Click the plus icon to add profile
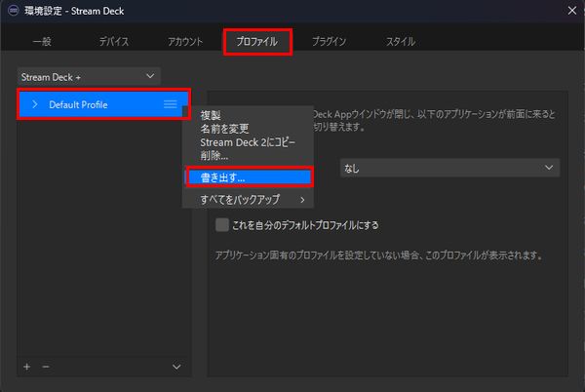 coord(27,367)
